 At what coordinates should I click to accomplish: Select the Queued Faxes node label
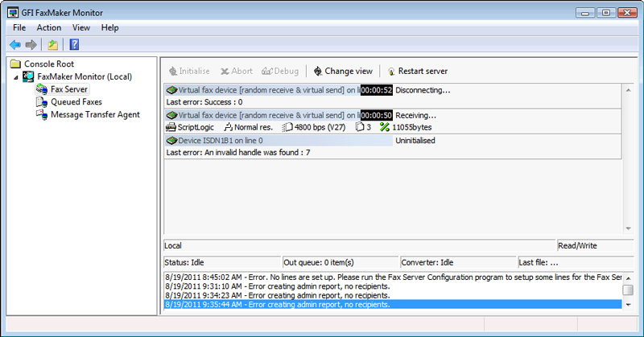(76, 102)
